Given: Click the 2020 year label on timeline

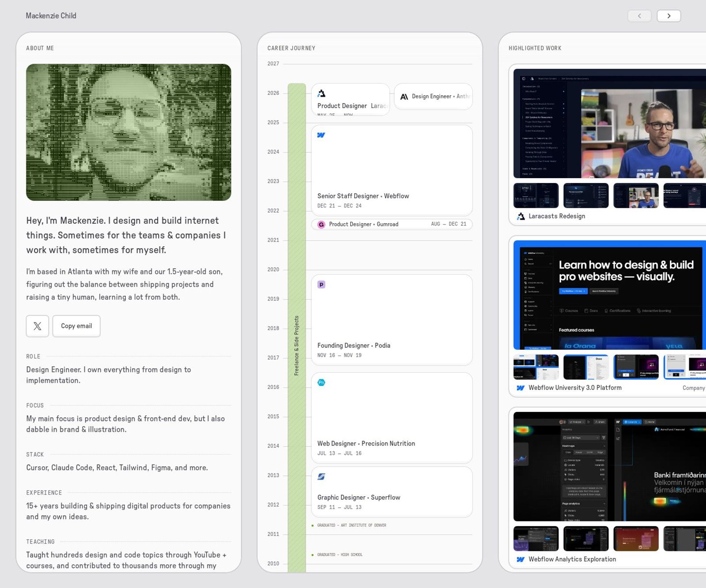Looking at the screenshot, I should [x=273, y=270].
